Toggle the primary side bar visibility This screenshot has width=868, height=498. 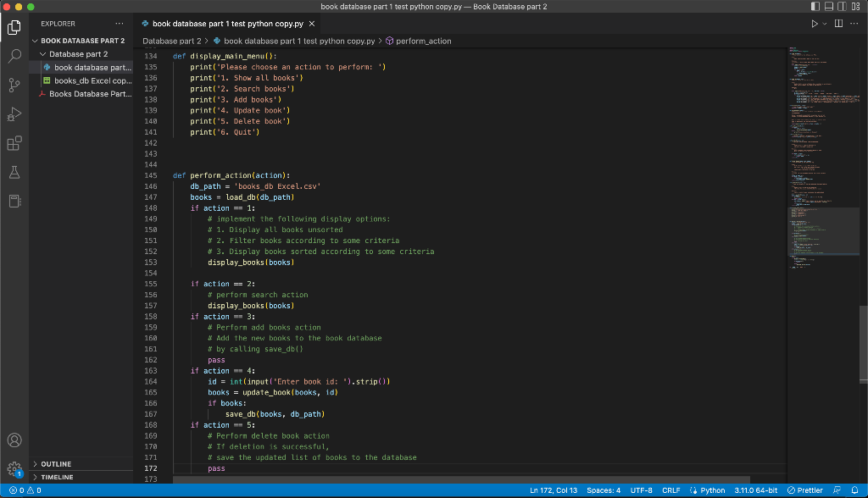[x=815, y=7]
